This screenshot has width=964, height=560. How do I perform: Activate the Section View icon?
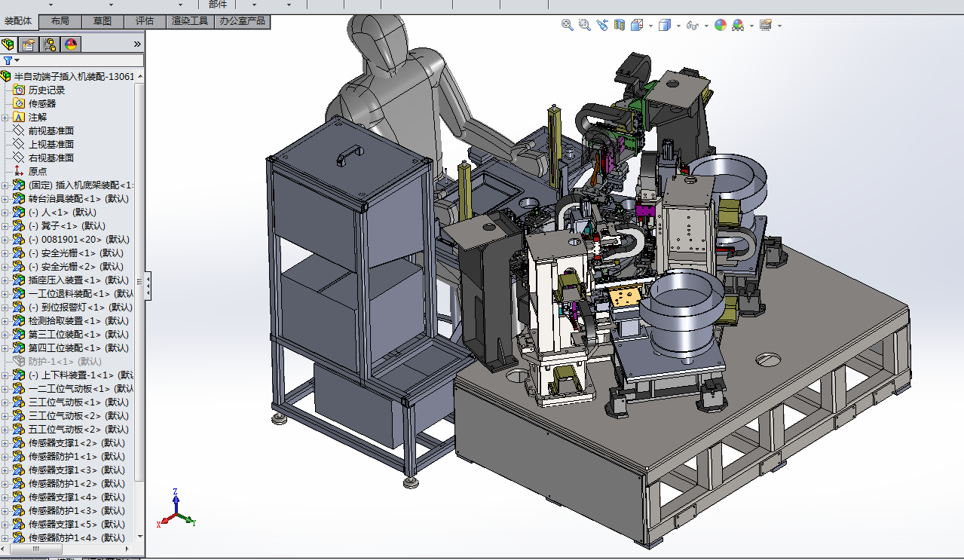[x=619, y=25]
